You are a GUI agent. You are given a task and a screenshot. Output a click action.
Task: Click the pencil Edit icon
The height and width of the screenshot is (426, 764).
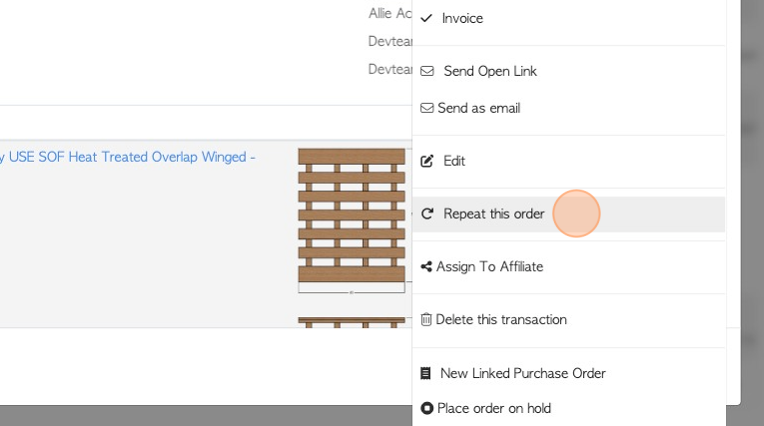click(x=427, y=161)
